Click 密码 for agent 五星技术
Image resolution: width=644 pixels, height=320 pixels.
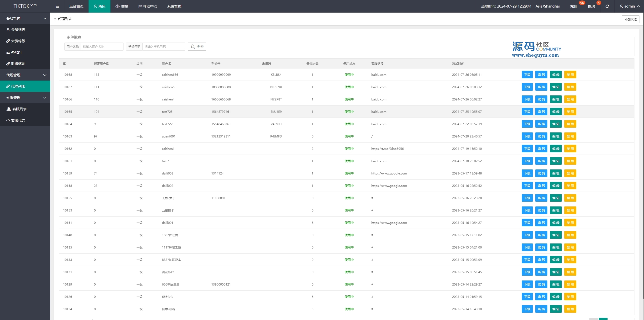[541, 210]
